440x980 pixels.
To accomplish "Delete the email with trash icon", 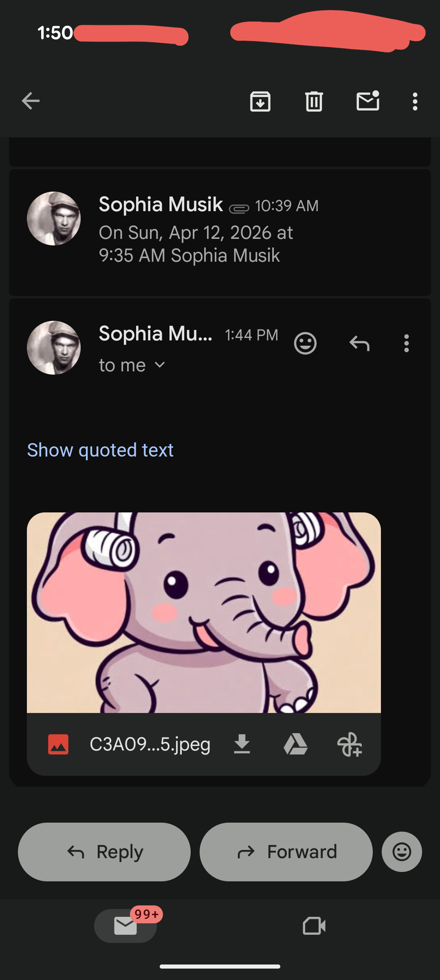I will [x=314, y=101].
